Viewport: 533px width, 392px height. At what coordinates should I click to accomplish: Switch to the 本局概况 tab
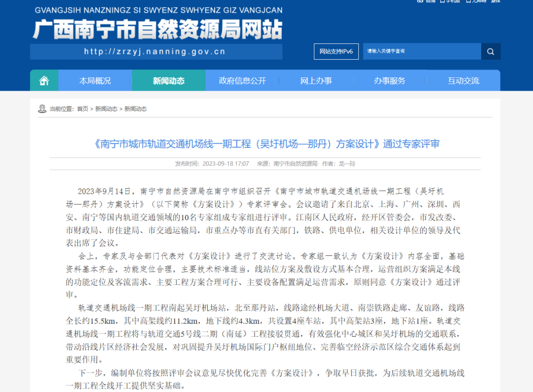tap(95, 79)
